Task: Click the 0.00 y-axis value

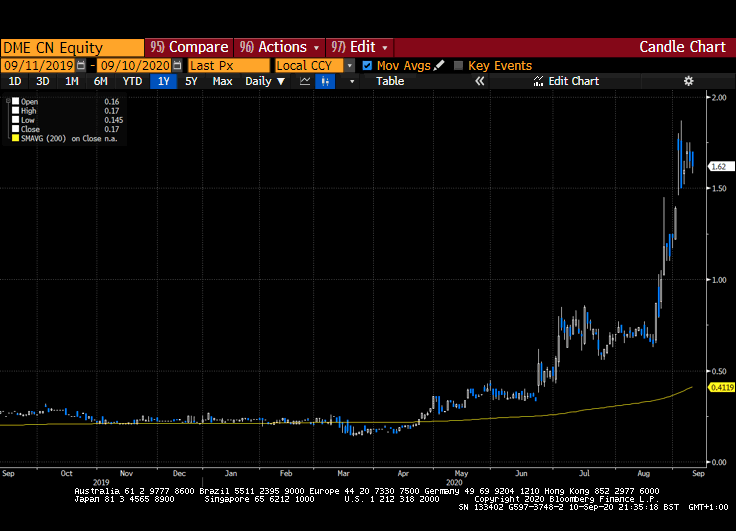Action: point(719,462)
